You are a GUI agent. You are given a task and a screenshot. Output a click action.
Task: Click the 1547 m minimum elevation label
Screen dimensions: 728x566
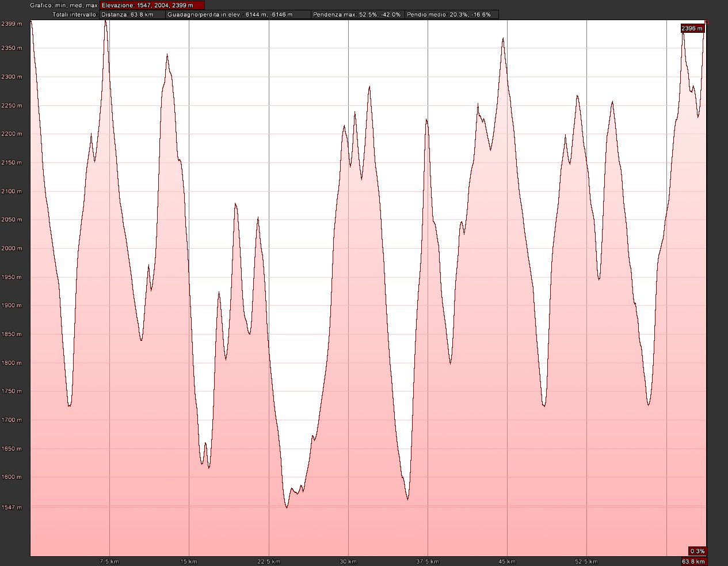point(12,508)
